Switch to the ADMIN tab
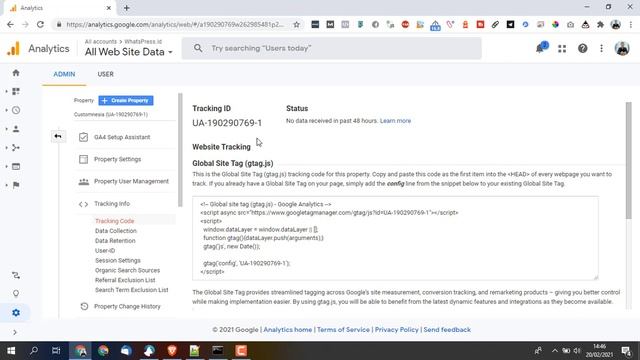Screen dimensions: 640x360 coord(64,74)
